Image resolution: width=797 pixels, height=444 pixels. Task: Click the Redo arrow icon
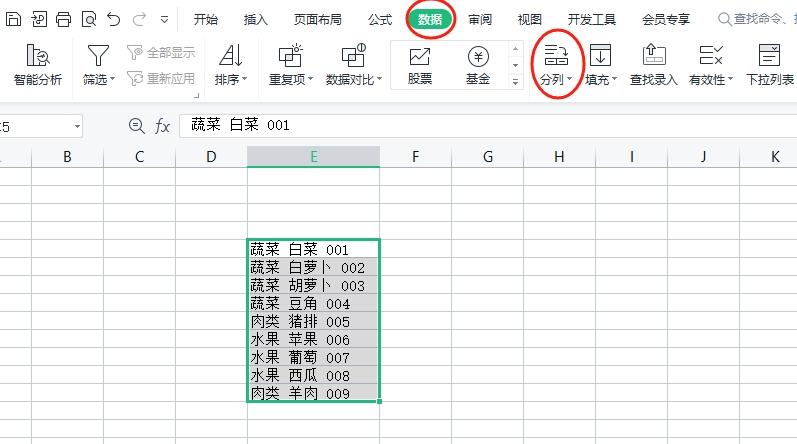[139, 19]
